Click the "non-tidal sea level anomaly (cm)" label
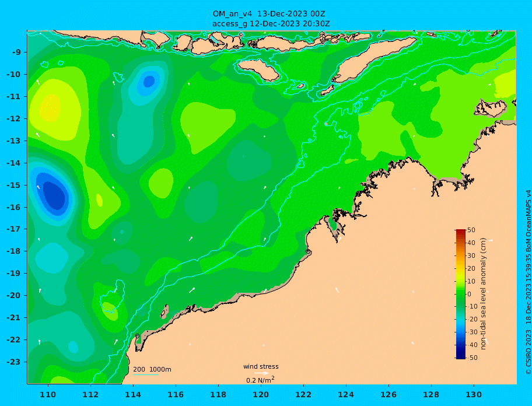The width and height of the screenshot is (532, 406). [484, 294]
